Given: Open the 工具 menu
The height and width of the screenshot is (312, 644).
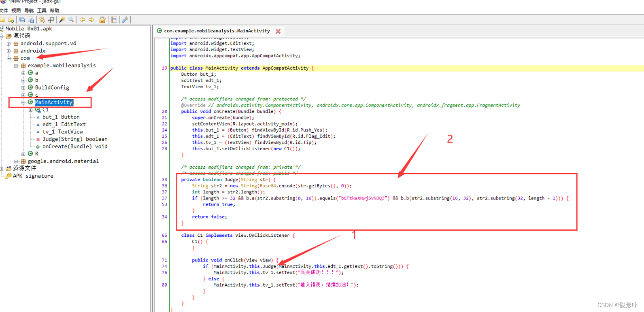Looking at the screenshot, I should point(42,11).
